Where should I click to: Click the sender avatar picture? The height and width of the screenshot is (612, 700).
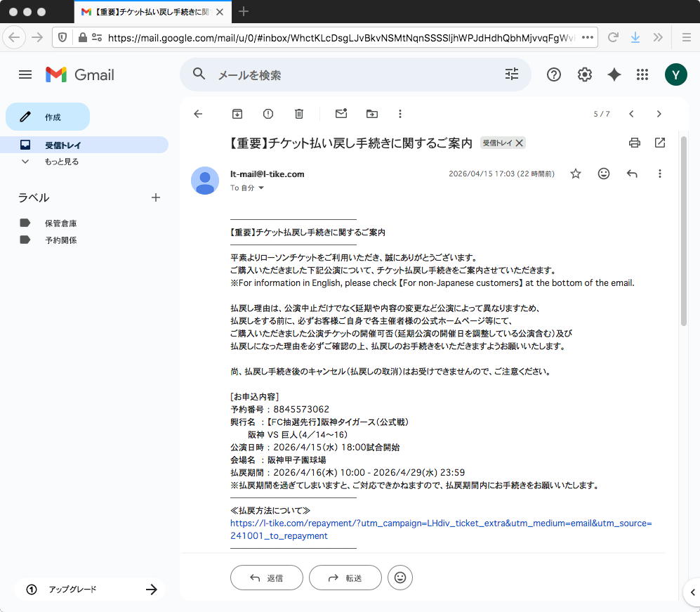point(205,181)
